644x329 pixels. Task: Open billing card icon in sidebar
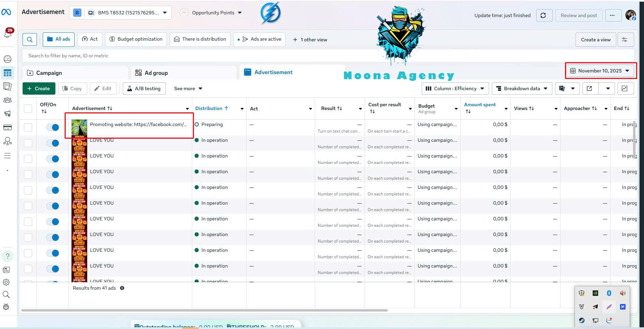point(7,127)
